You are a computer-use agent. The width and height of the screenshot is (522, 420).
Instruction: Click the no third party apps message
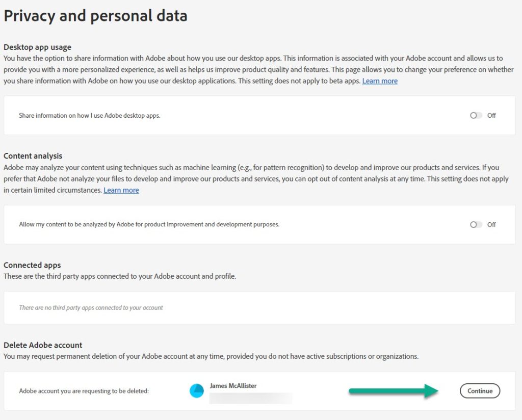(x=91, y=307)
